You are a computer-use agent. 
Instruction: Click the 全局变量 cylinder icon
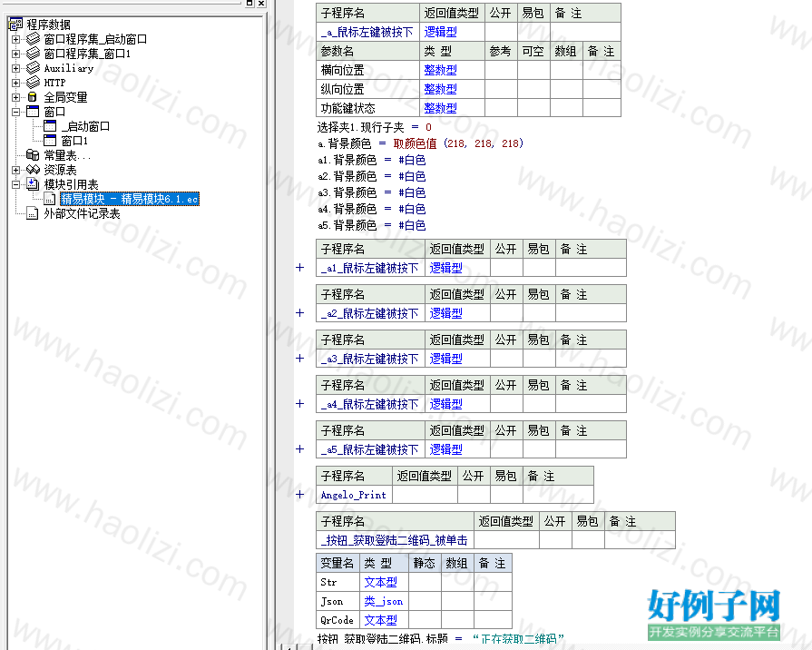(32, 97)
